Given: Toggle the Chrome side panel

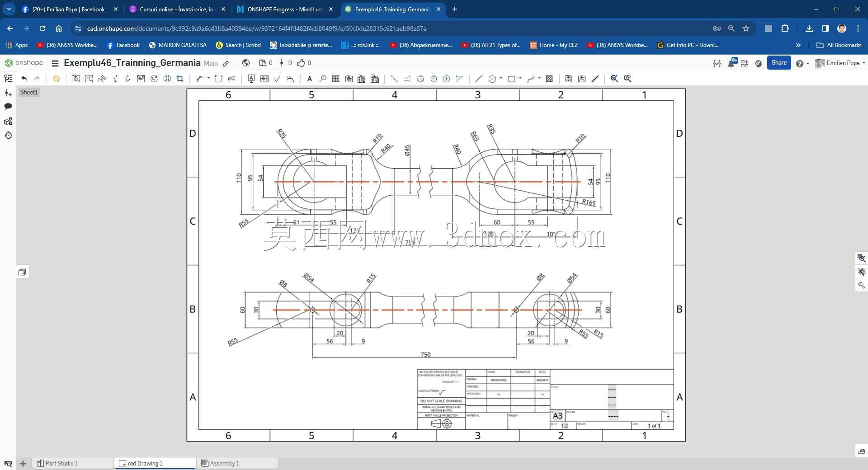Looking at the screenshot, I should [826, 28].
